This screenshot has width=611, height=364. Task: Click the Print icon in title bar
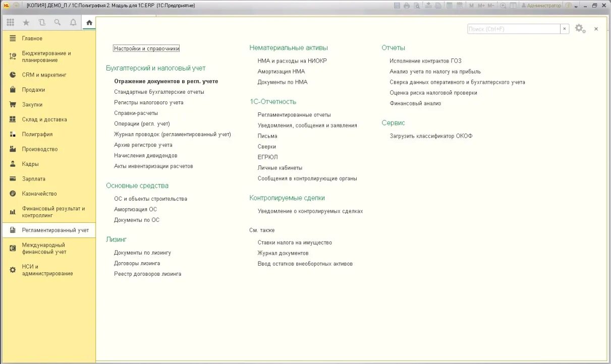[x=407, y=6]
